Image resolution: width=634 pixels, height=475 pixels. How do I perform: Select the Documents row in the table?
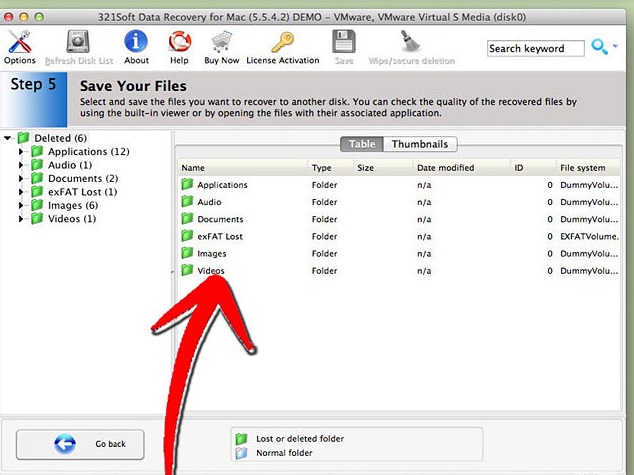[x=399, y=220]
